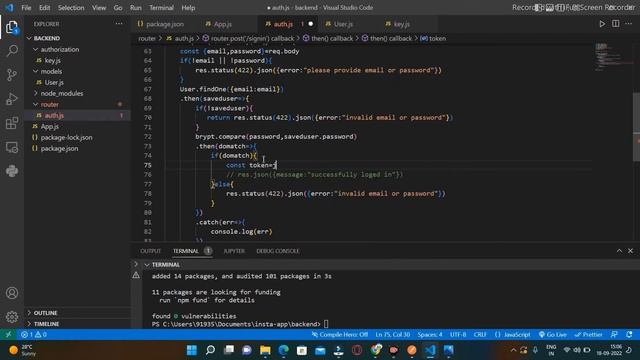Viewport: 640px width, 360px height.
Task: Open the Selection menu
Action: 71,7
